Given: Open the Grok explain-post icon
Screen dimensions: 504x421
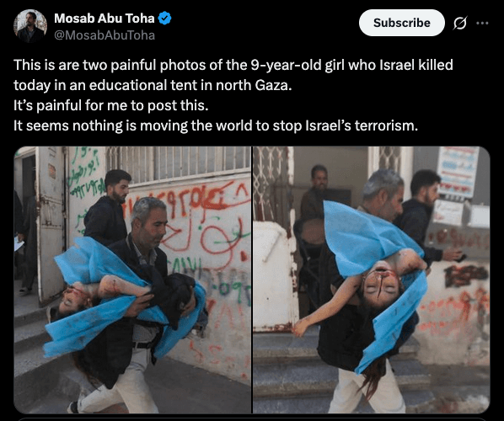Looking at the screenshot, I should point(459,23).
